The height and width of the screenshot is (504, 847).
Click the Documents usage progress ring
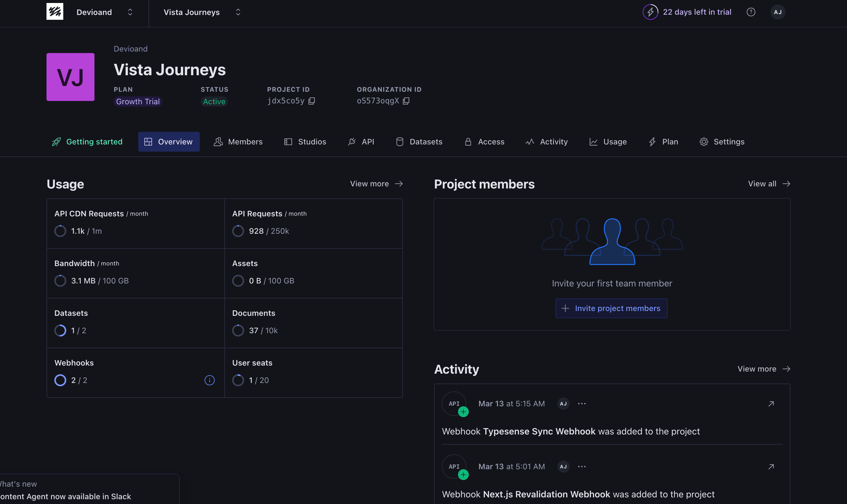(x=238, y=330)
